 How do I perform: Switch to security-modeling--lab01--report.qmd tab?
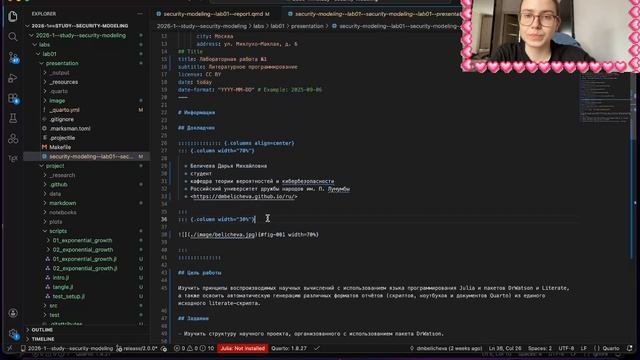(x=213, y=14)
